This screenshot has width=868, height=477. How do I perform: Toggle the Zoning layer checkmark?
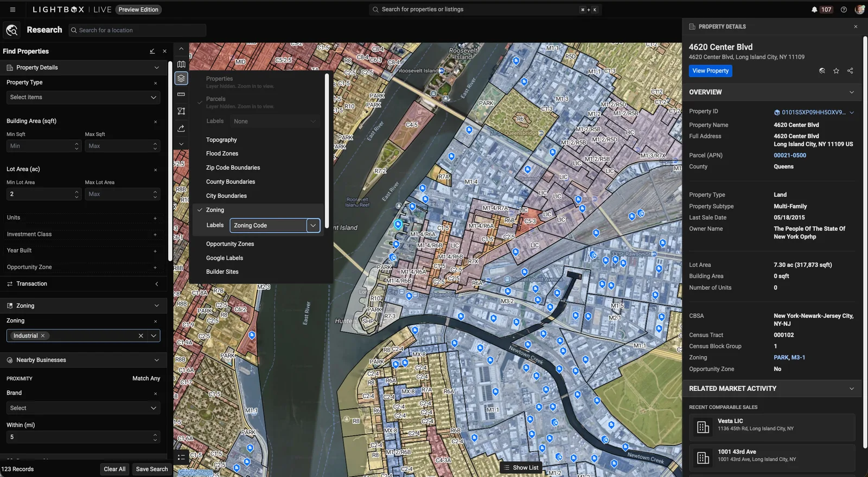coord(200,210)
